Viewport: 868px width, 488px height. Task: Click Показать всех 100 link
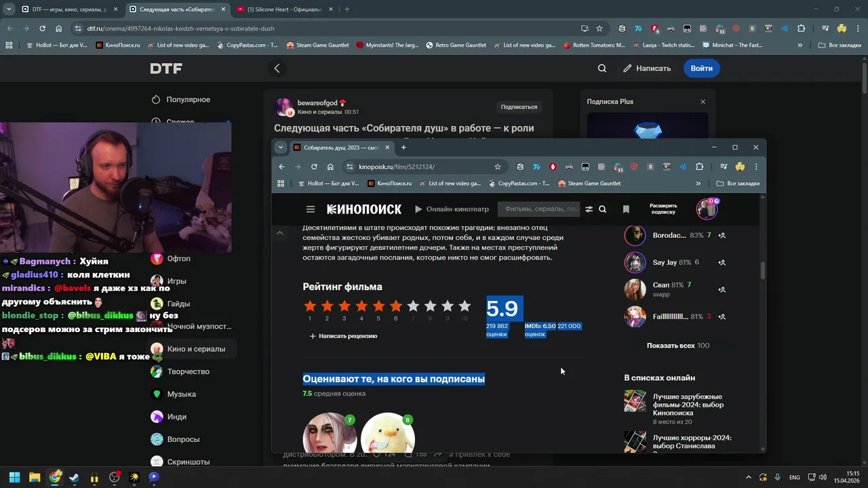coord(678,346)
